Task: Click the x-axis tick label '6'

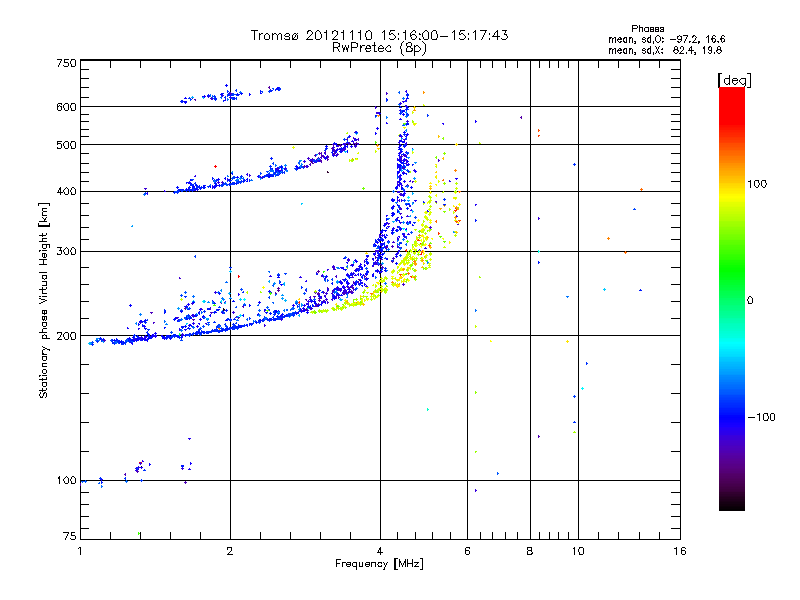Action: coord(467,551)
